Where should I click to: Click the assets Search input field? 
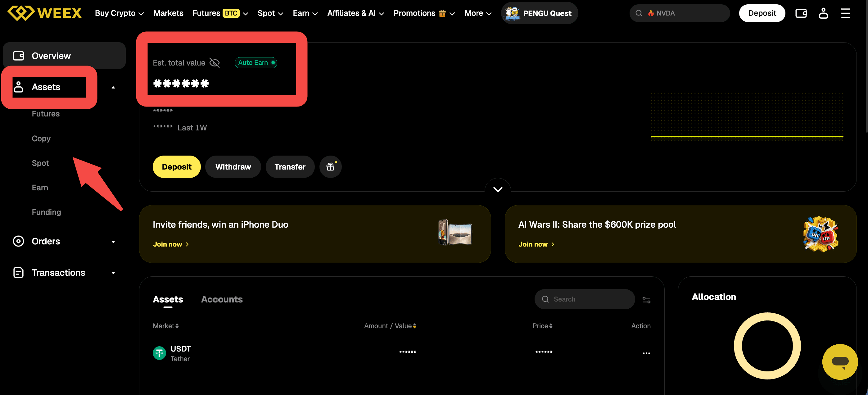point(585,299)
